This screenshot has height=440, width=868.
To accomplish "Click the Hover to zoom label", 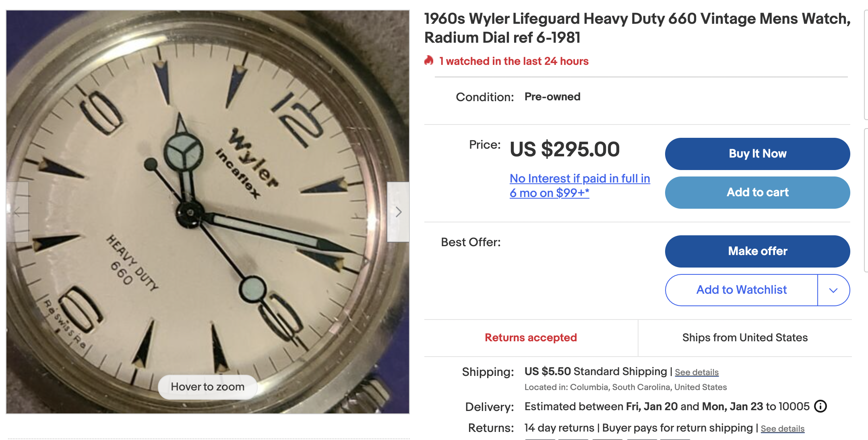I will click(208, 387).
